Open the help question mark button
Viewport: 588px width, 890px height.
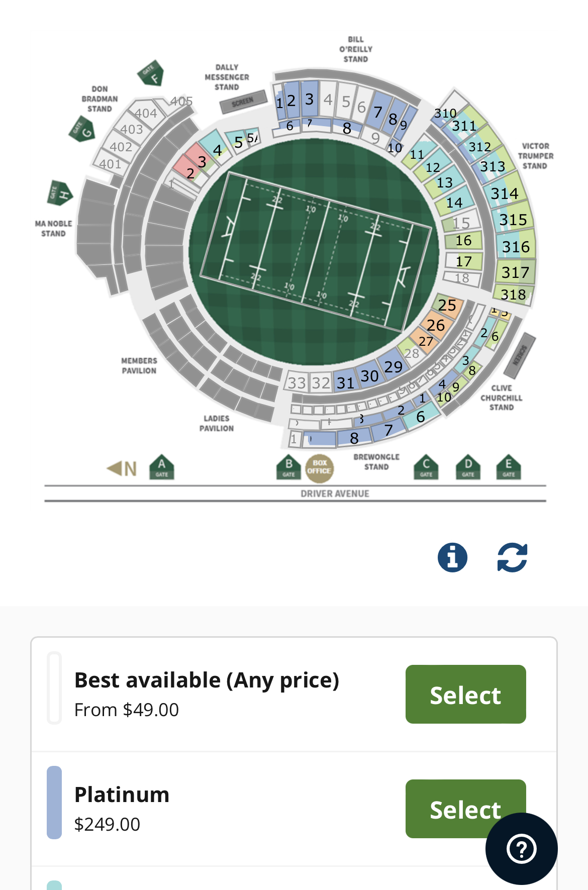pyautogui.click(x=521, y=849)
